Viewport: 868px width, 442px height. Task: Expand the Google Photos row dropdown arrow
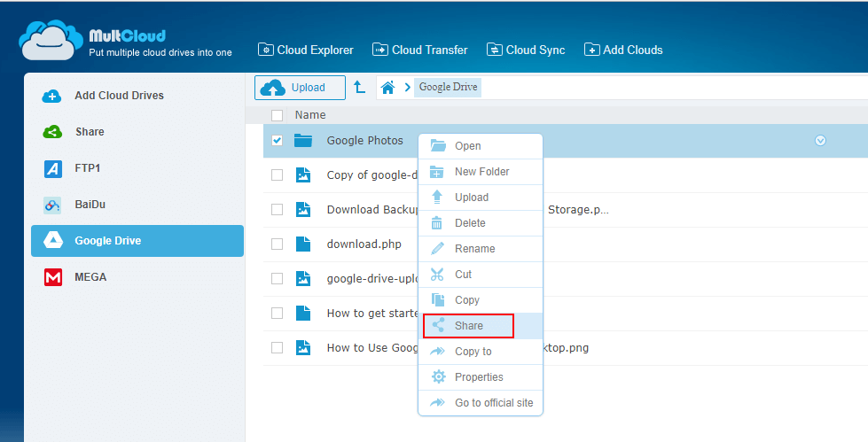pos(820,141)
